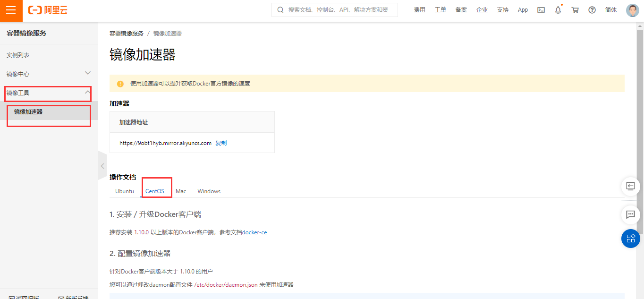Screen dimensions: 644x299
Task: Switch to the Ubuntu tab
Action: click(x=125, y=191)
